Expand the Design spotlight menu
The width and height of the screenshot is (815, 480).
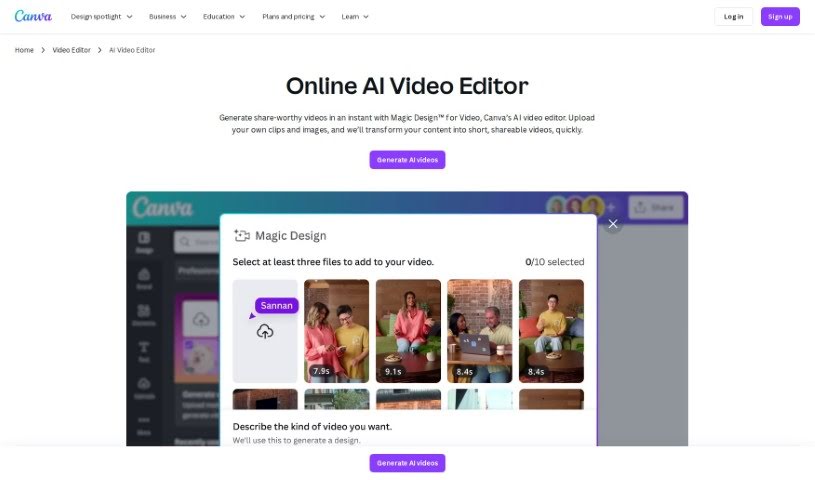(101, 17)
